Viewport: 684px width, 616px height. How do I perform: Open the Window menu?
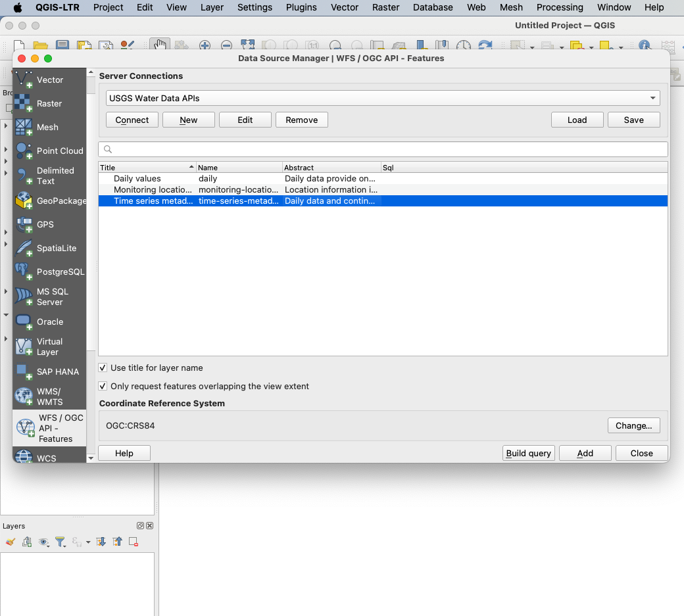tap(614, 7)
